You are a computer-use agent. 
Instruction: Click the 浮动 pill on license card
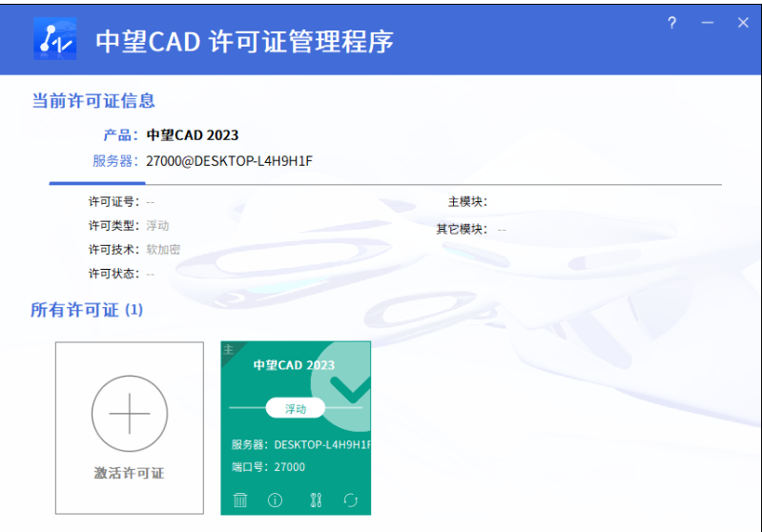[296, 409]
